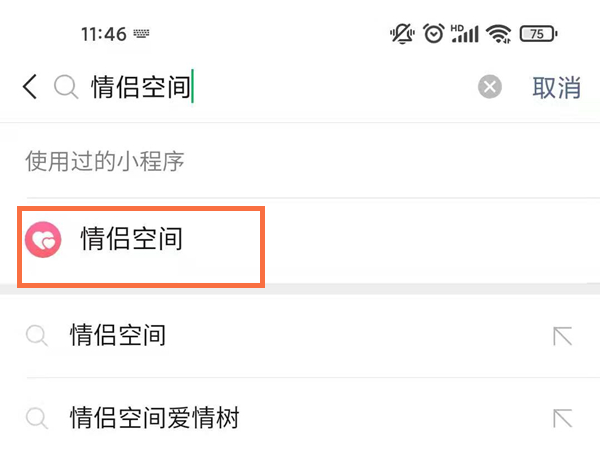Tap the battery indicator showing 75
The width and height of the screenshot is (600, 450).
pyautogui.click(x=538, y=34)
